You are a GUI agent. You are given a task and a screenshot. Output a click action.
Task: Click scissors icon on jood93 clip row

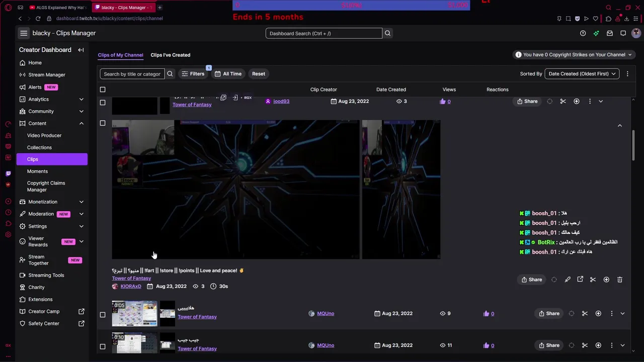coord(563,101)
